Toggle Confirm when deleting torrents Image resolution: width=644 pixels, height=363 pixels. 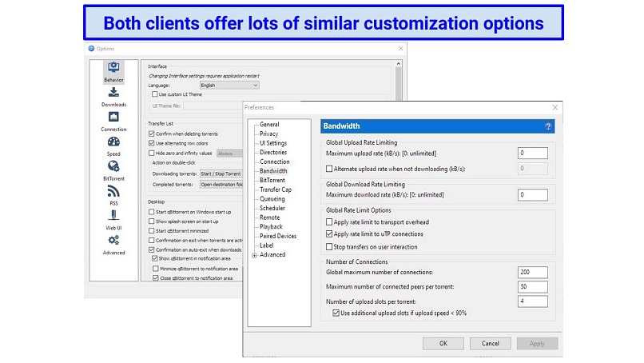coord(152,134)
